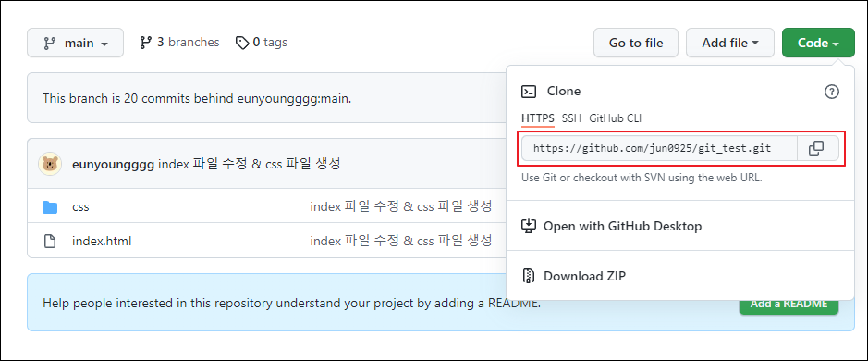View the 0 tags link

[262, 43]
